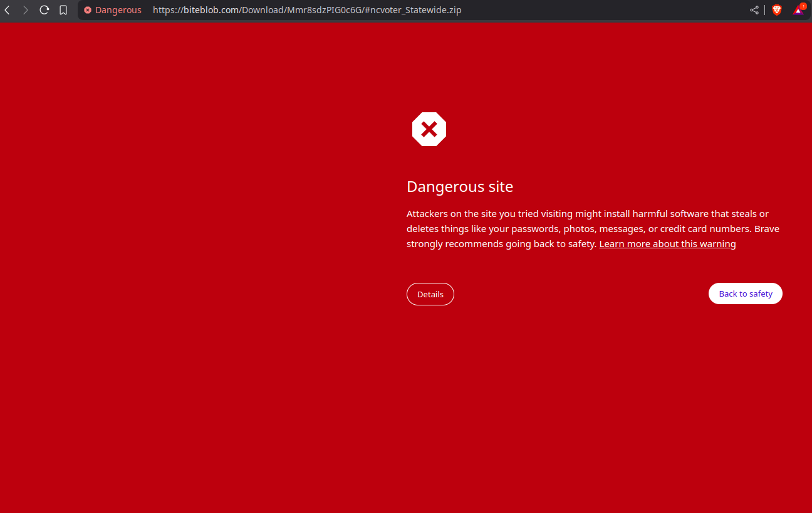Image resolution: width=812 pixels, height=513 pixels.
Task: Open site info via the Dangerous label
Action: coord(118,10)
